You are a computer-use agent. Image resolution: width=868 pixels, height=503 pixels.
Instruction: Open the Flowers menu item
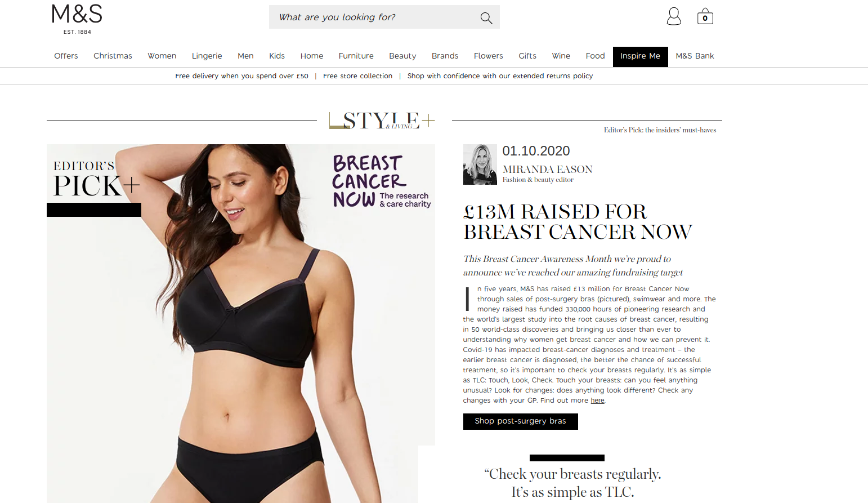488,56
